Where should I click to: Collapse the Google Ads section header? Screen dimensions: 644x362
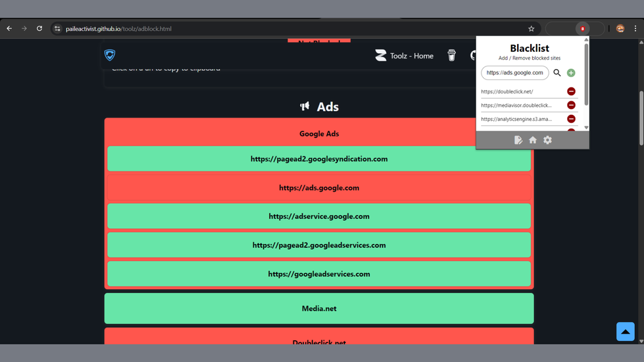[x=319, y=133]
